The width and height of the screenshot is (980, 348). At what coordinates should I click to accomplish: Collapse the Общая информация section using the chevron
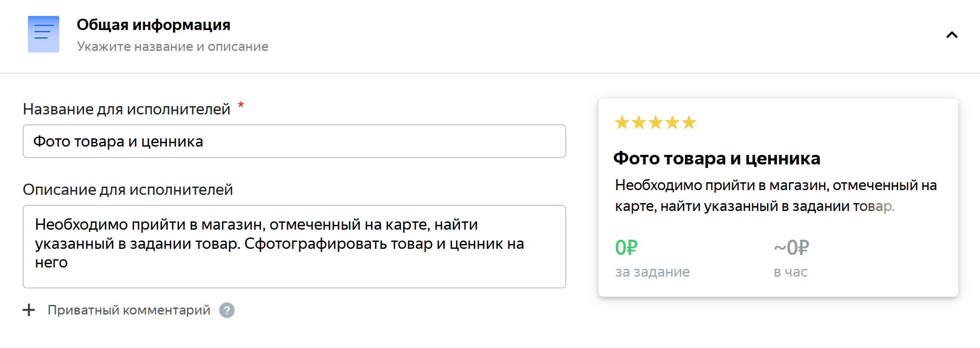pyautogui.click(x=952, y=35)
